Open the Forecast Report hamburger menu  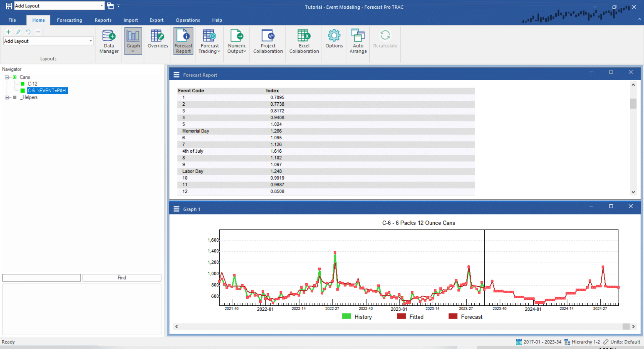(x=176, y=75)
